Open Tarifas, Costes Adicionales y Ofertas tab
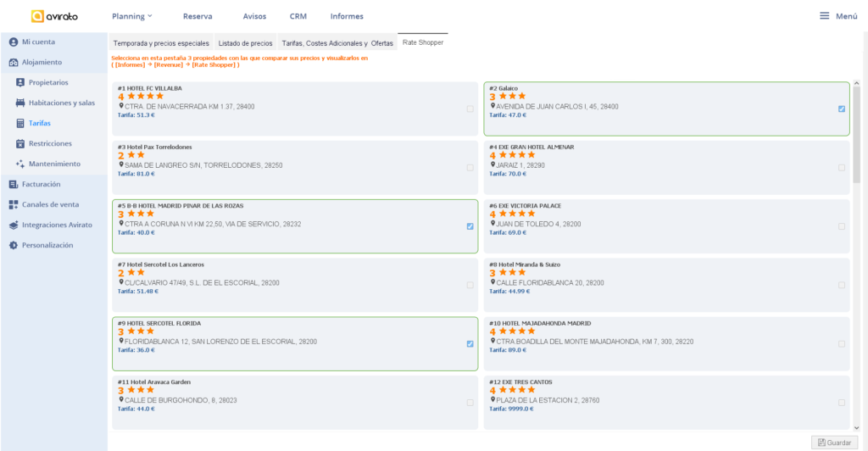The height and width of the screenshot is (451, 868). tap(337, 42)
